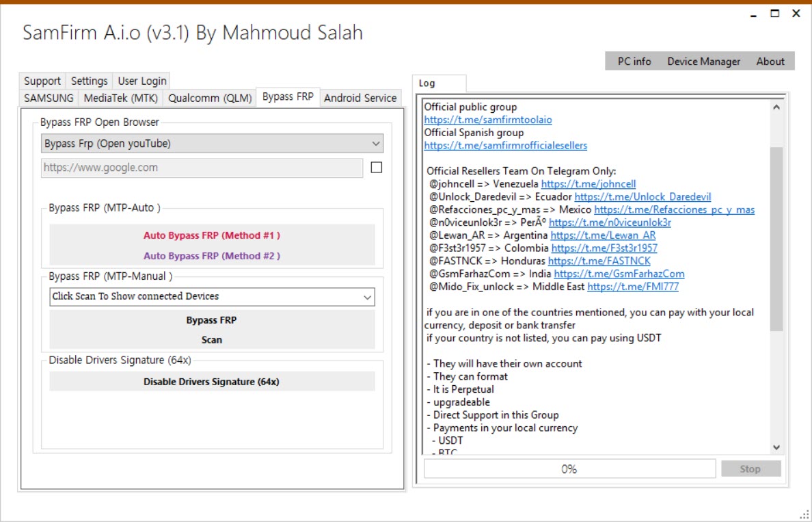Click 'They will have their own account' line
The height and width of the screenshot is (522, 812).
(x=504, y=364)
